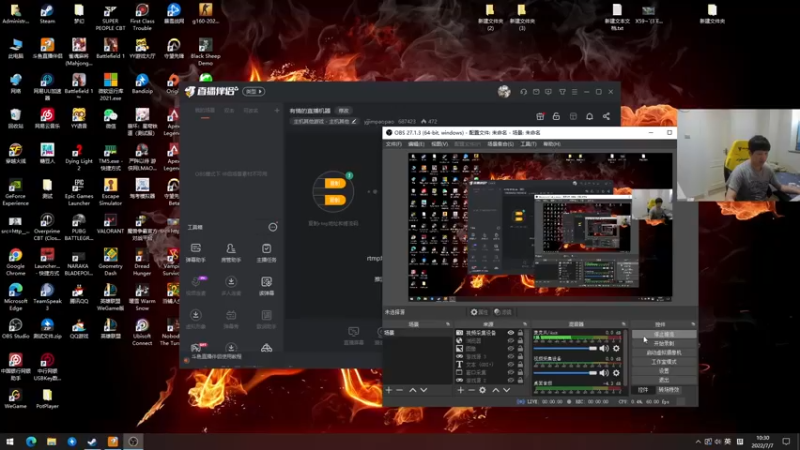Open the OBS 工具(T) menu
The width and height of the screenshot is (800, 450).
(x=528, y=144)
